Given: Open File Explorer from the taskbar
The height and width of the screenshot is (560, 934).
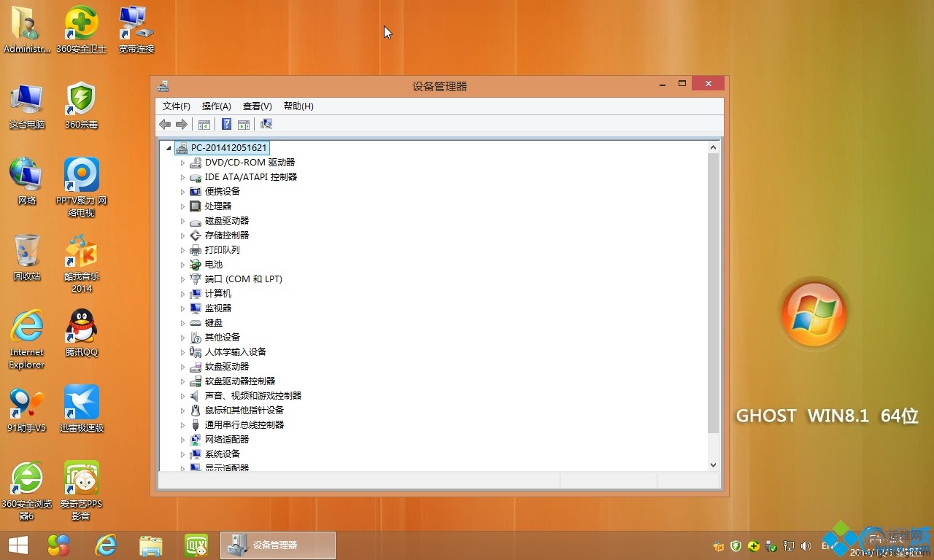Looking at the screenshot, I should (x=151, y=545).
